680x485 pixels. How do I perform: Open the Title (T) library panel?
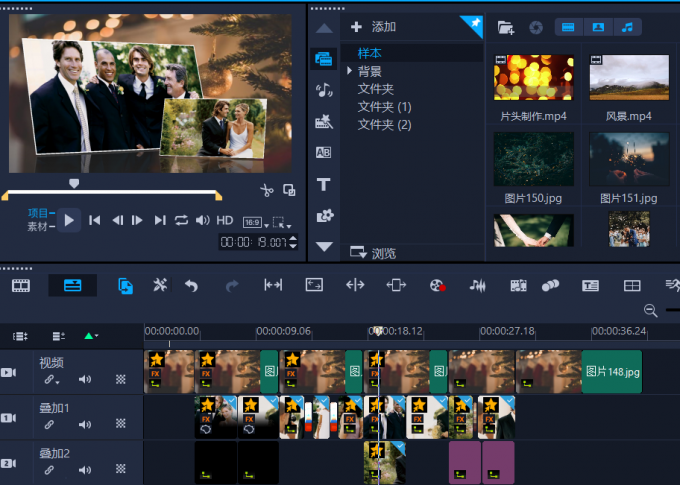(x=324, y=185)
